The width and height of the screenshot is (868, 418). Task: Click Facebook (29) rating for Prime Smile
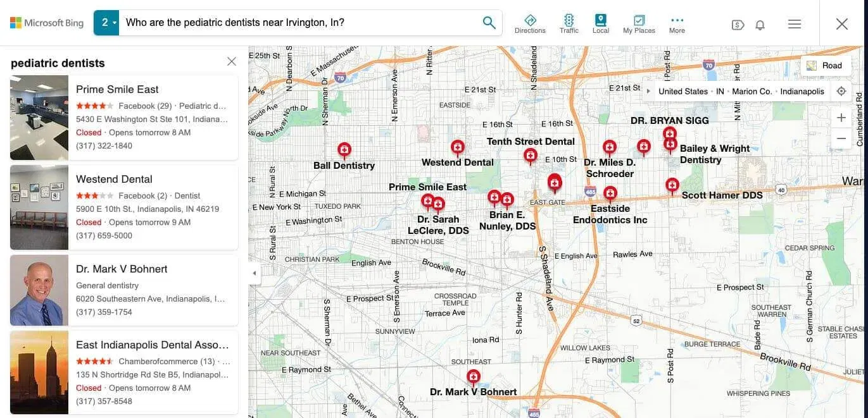click(x=145, y=106)
